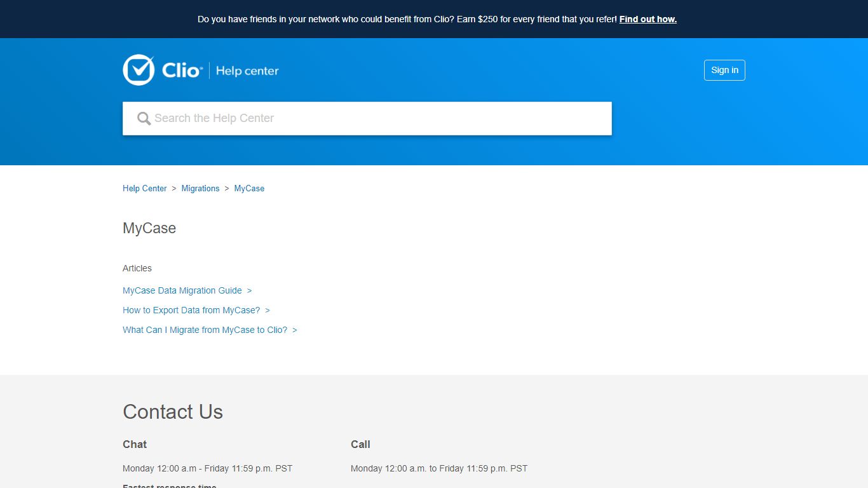Click the MyCase page heading

(149, 228)
